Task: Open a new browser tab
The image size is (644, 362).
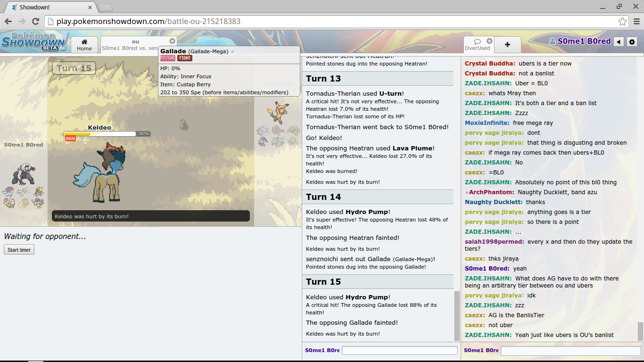Action: (106, 8)
